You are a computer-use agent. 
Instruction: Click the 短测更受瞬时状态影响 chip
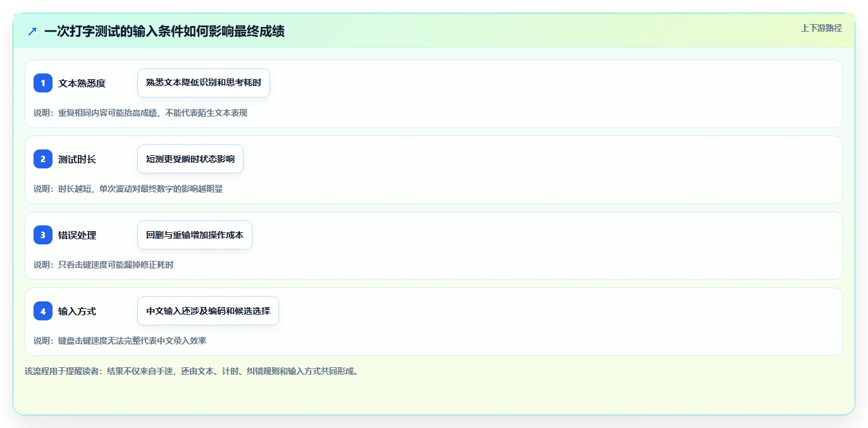pos(190,159)
